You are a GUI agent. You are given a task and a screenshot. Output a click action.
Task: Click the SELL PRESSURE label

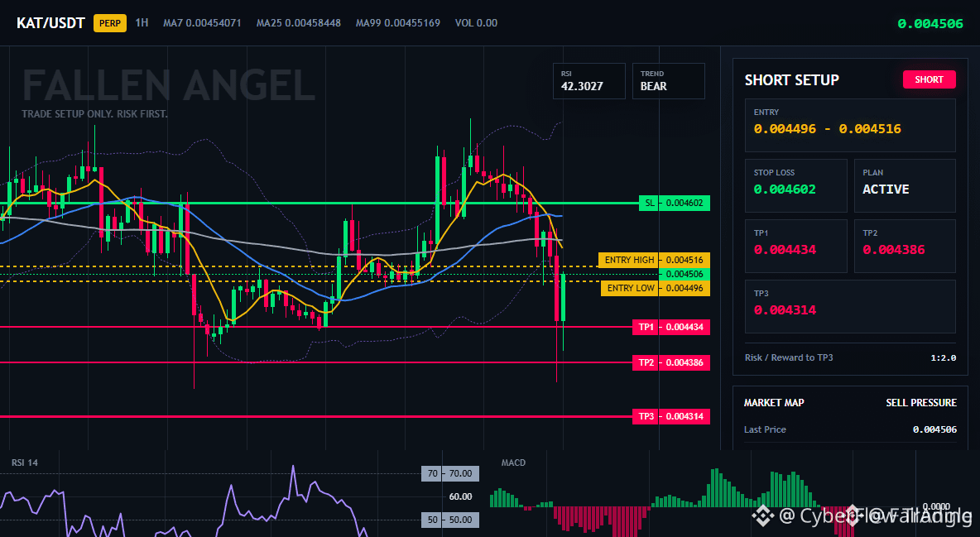click(x=920, y=403)
